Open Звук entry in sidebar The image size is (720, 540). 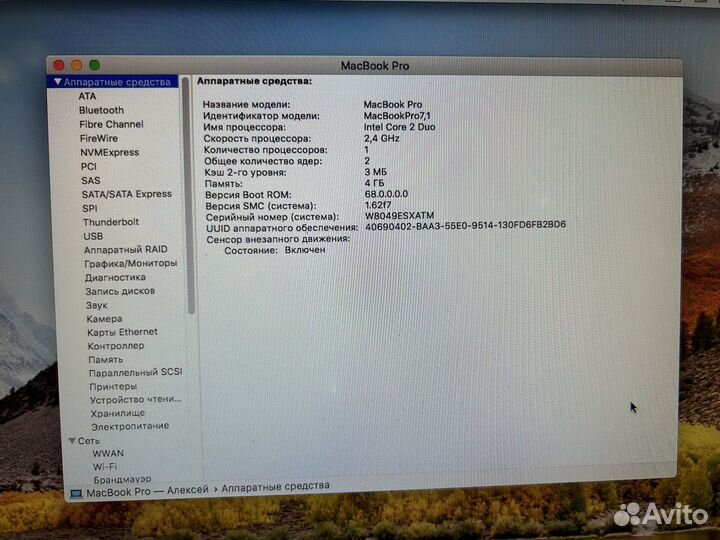(x=96, y=305)
